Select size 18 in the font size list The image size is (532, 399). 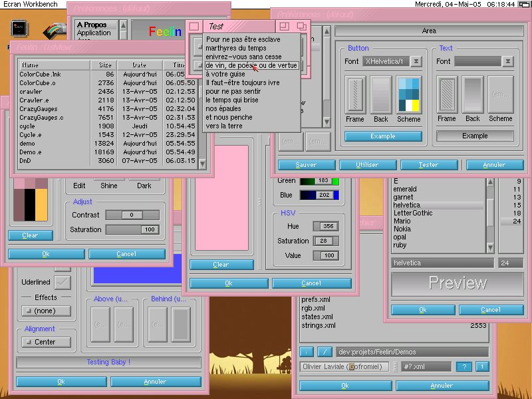tap(511, 213)
